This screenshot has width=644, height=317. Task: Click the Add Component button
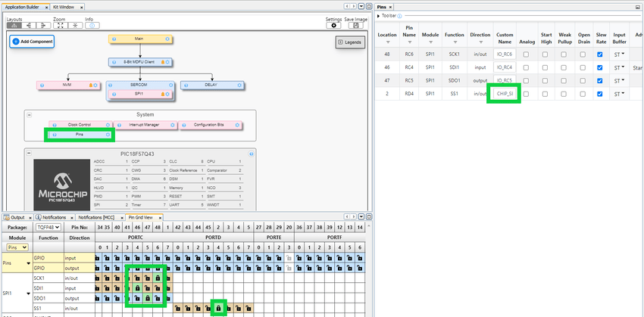(32, 42)
